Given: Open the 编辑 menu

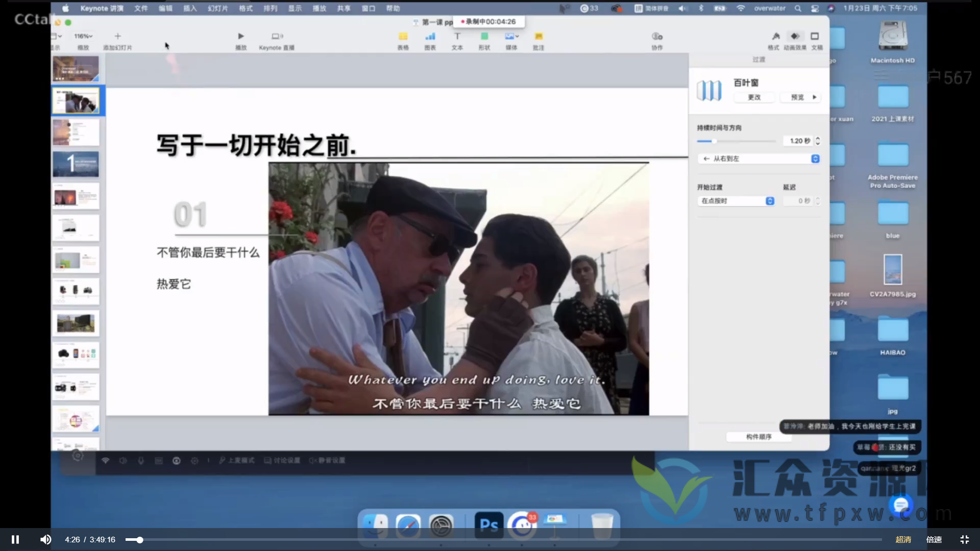Looking at the screenshot, I should [x=165, y=8].
